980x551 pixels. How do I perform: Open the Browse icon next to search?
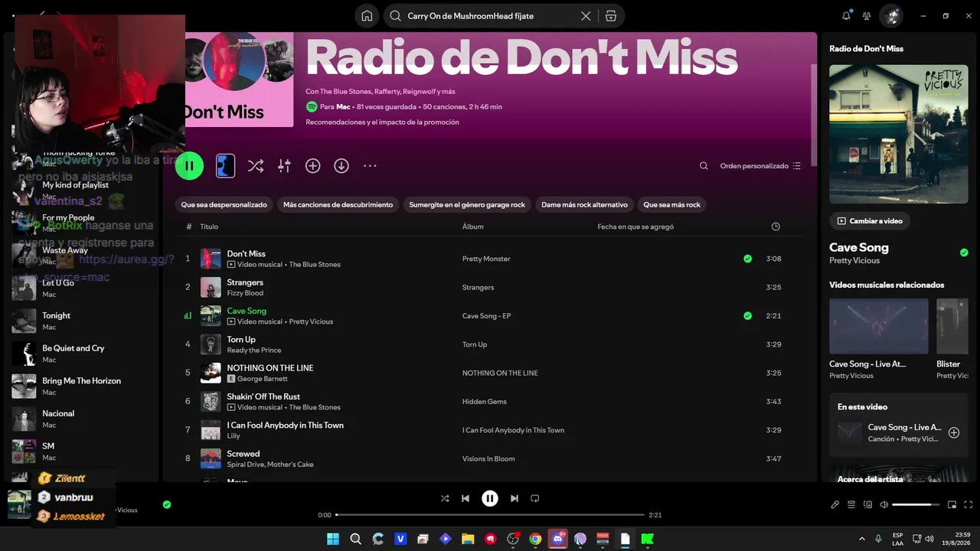(x=611, y=16)
